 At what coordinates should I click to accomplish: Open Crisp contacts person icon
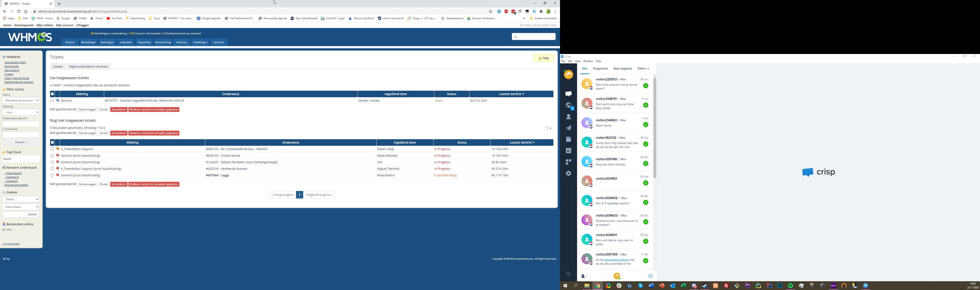(568, 117)
